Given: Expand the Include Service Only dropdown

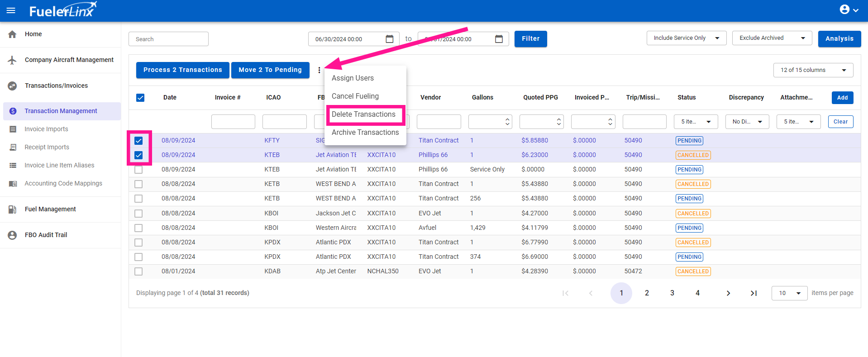Looking at the screenshot, I should [686, 38].
